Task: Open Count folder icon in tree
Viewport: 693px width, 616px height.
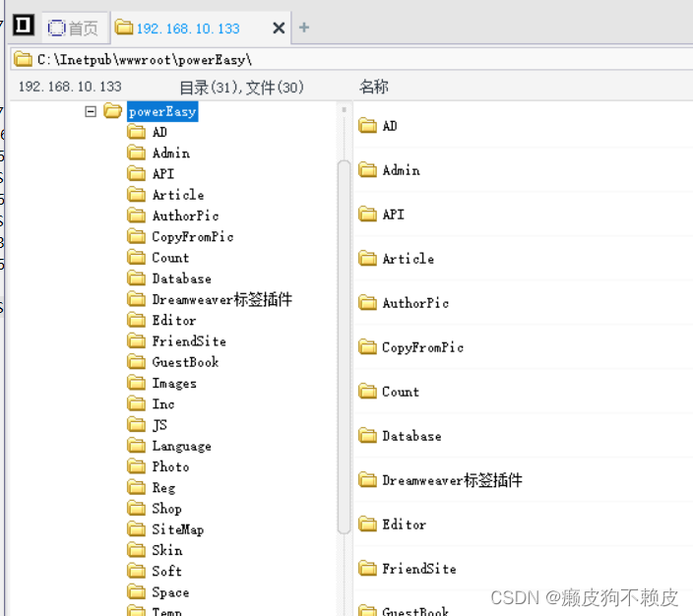Action: [x=136, y=257]
